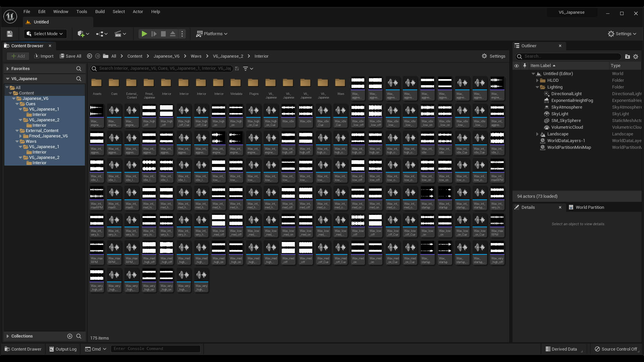Click the Eject from player icon
This screenshot has width=644, height=362.
[173, 34]
